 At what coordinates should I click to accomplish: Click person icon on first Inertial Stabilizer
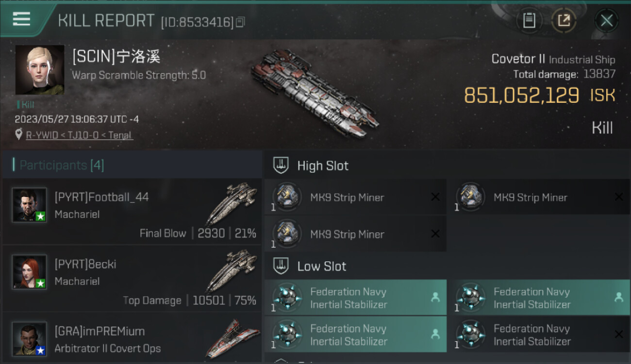point(435,298)
